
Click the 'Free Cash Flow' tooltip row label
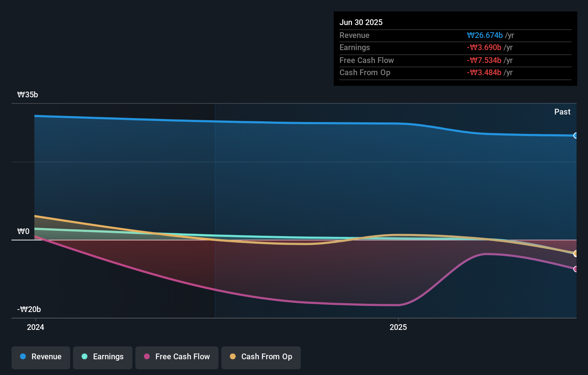click(x=367, y=60)
